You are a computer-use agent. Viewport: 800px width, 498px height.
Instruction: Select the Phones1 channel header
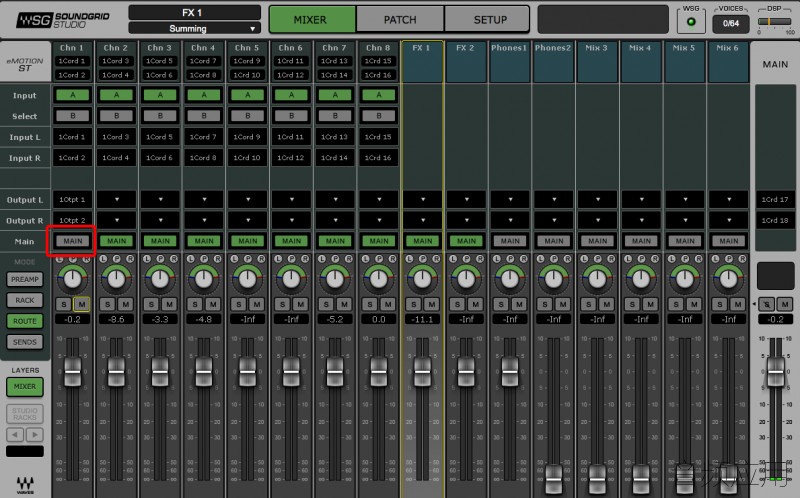(510, 62)
